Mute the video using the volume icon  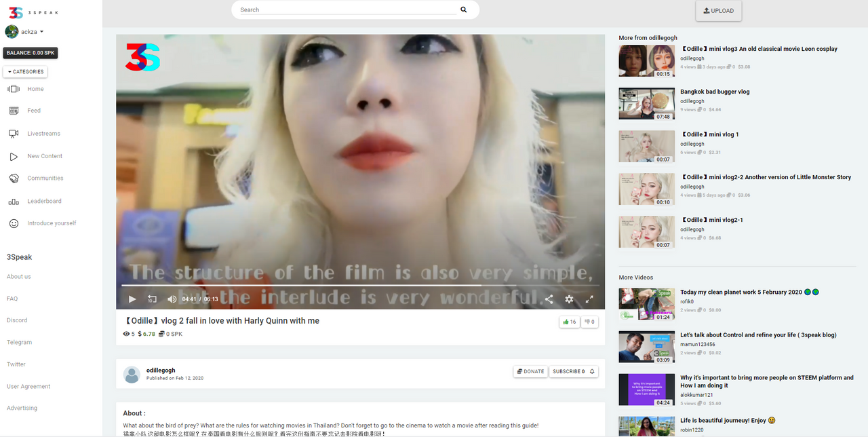coord(172,299)
